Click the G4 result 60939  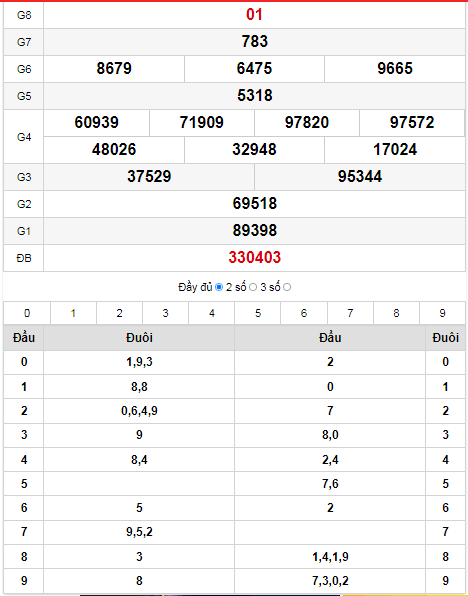[97, 123]
